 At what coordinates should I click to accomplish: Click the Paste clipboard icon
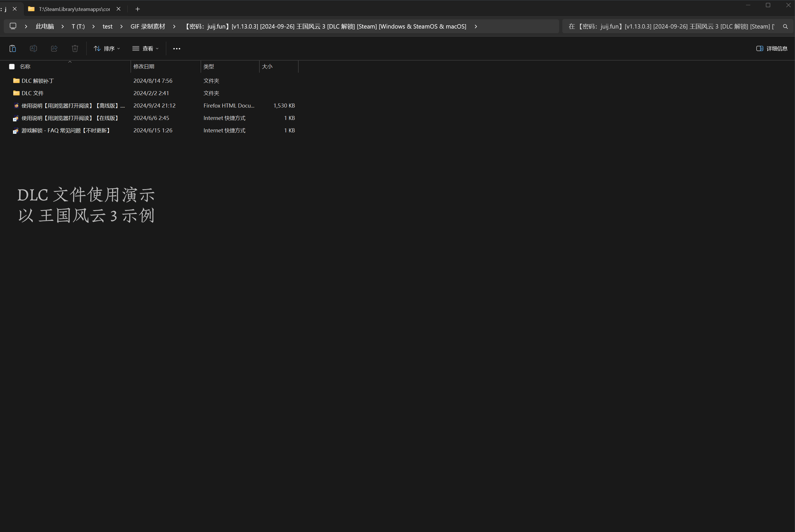point(13,48)
